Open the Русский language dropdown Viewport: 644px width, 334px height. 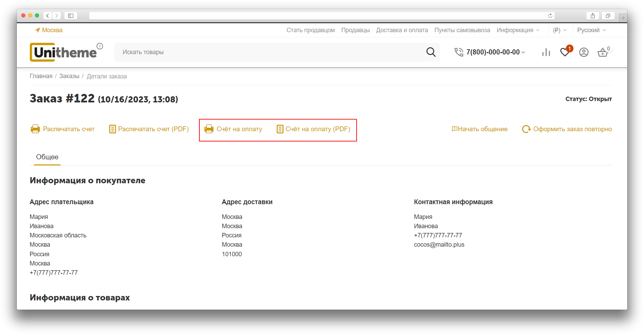pos(591,30)
